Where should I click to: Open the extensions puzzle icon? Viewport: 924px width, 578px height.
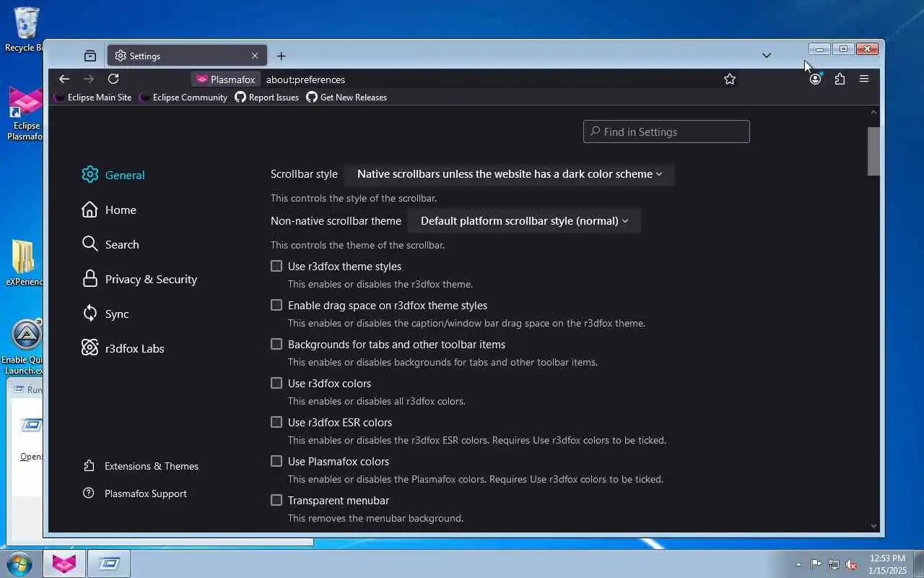pos(840,79)
